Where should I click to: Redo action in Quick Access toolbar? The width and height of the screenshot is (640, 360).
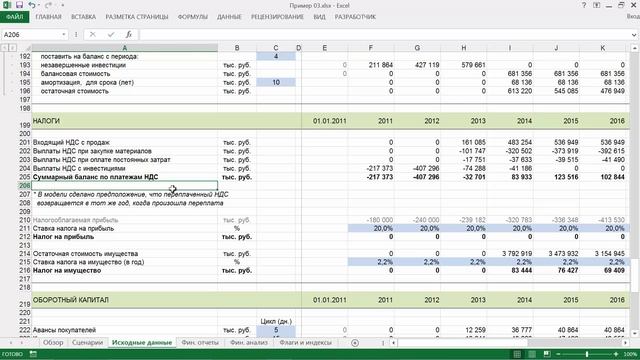(x=48, y=5)
